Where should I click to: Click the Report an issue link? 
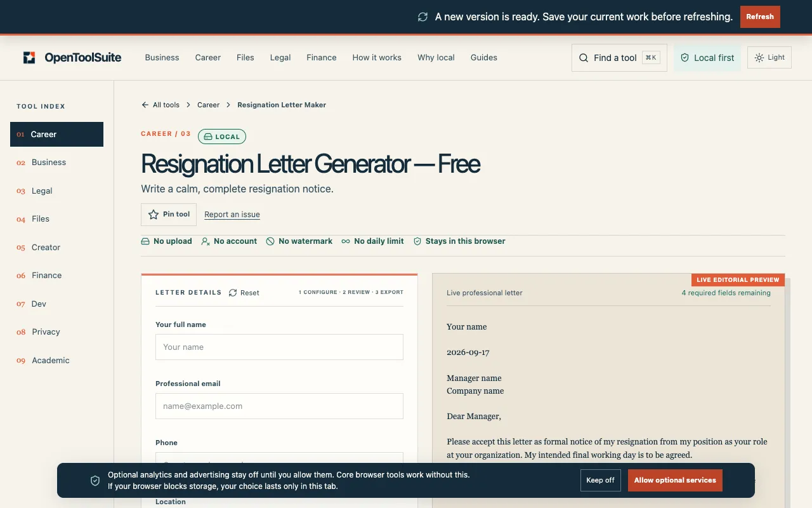[x=232, y=215]
